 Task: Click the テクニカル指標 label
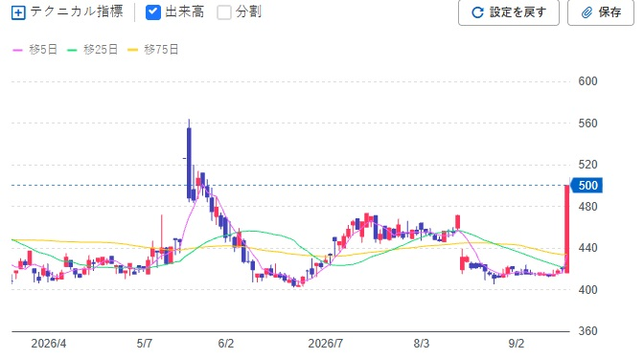point(77,11)
